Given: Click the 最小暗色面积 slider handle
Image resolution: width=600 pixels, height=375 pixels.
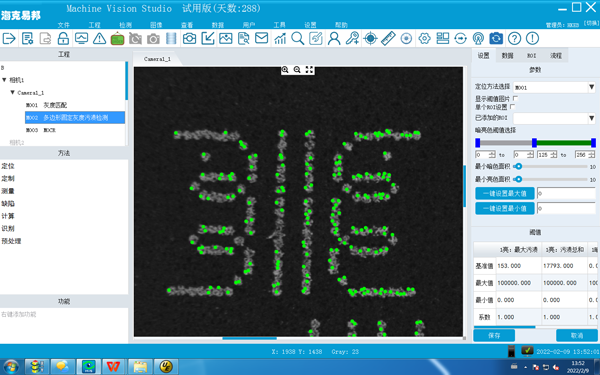Looking at the screenshot, I should (518, 166).
